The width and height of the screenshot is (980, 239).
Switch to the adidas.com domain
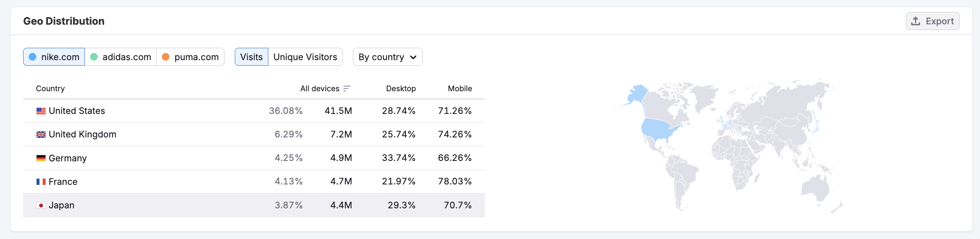[x=121, y=57]
